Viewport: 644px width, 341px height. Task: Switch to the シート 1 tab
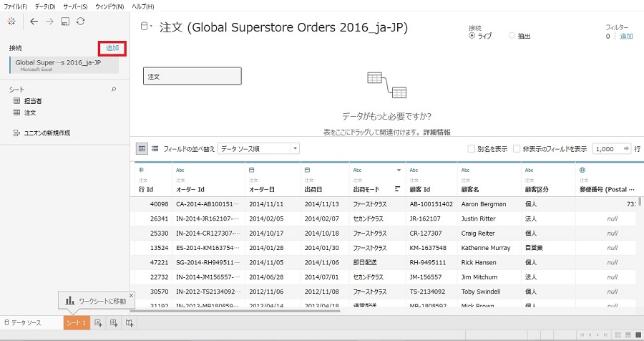tap(77, 323)
